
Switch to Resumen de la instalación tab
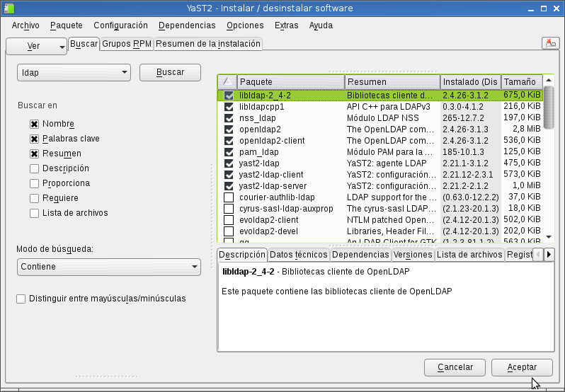point(208,44)
